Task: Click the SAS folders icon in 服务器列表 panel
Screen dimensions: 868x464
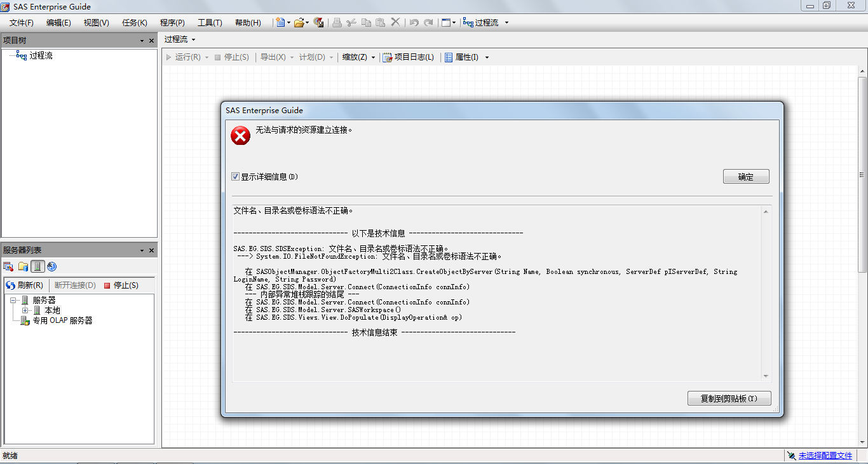Action: [23, 267]
